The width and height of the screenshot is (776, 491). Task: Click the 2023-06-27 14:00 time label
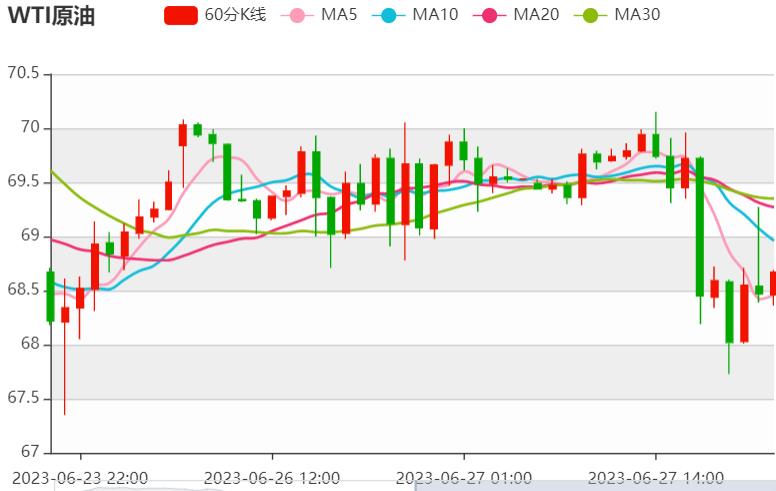[656, 478]
